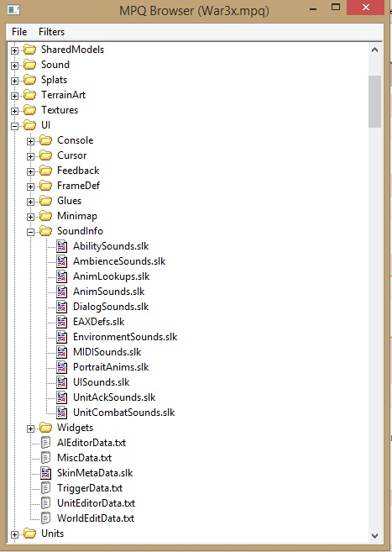Image resolution: width=392 pixels, height=552 pixels.
Task: Expand the FrameDef subfolder
Action: pyautogui.click(x=30, y=187)
